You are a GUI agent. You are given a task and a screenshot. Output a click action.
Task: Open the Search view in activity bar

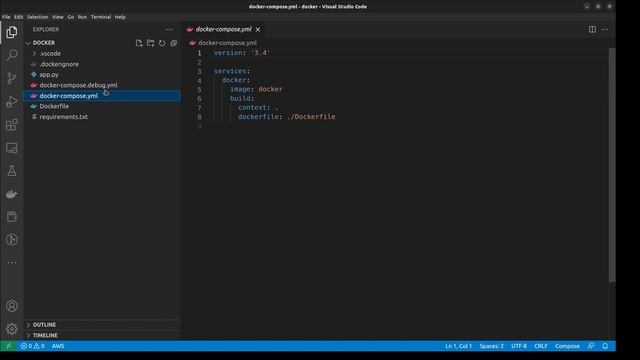pyautogui.click(x=12, y=55)
